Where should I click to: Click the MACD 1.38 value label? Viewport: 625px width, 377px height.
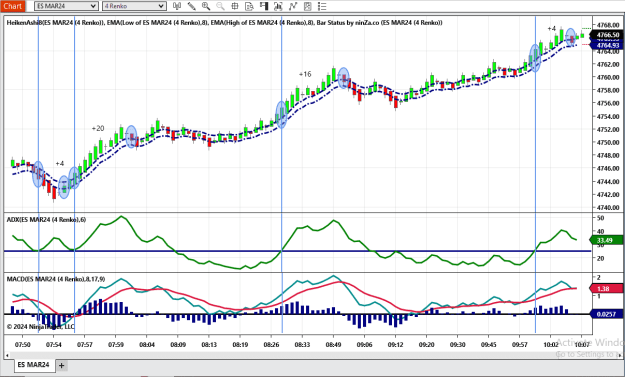pyautogui.click(x=605, y=289)
